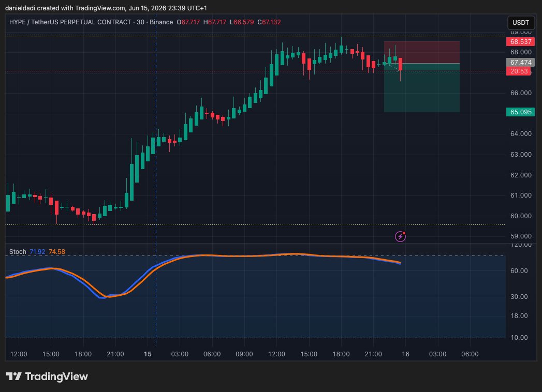Click the close value C67.132

pyautogui.click(x=269, y=22)
